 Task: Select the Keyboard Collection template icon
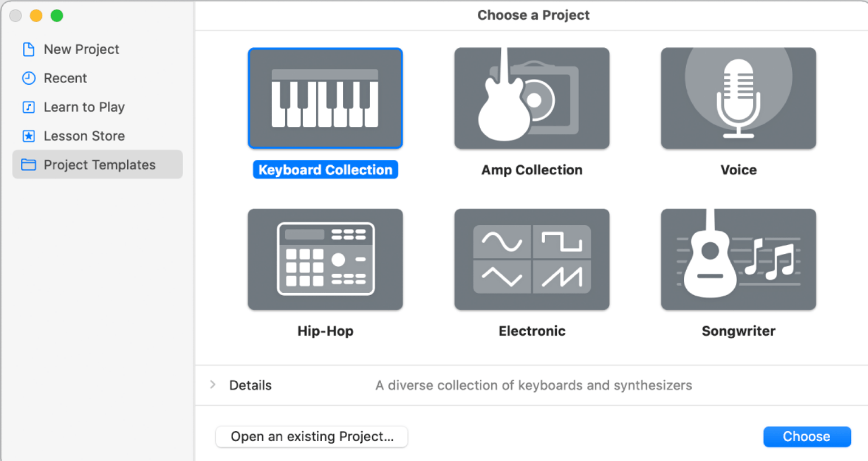[x=325, y=98]
